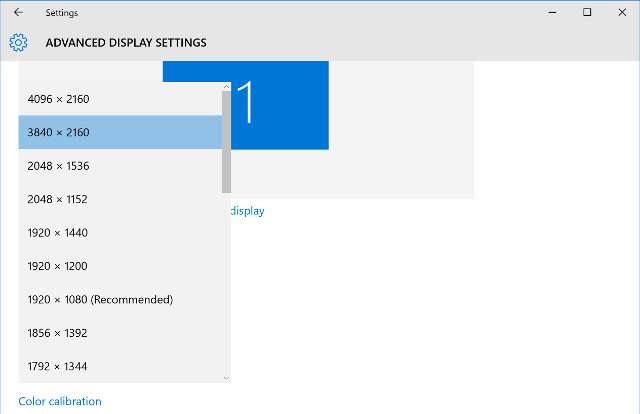Pick 2048 × 1536 from the resolution list
The height and width of the screenshot is (414, 640).
coord(120,166)
